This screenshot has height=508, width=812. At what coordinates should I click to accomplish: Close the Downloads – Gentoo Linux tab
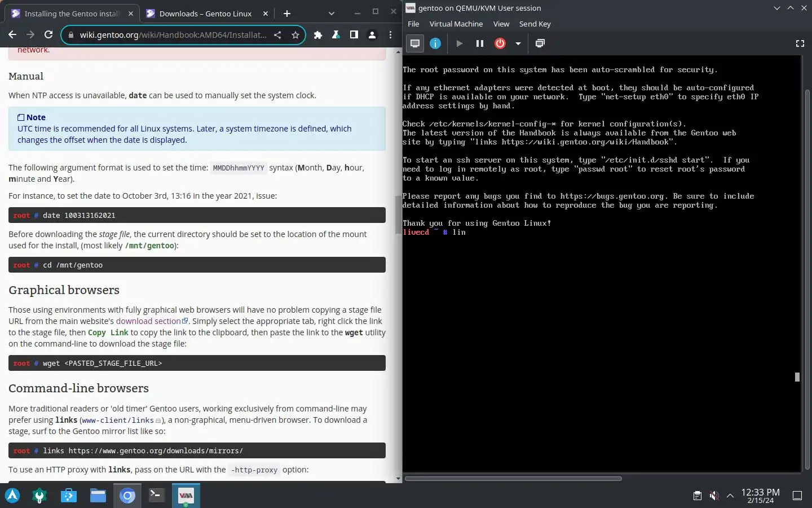click(266, 14)
